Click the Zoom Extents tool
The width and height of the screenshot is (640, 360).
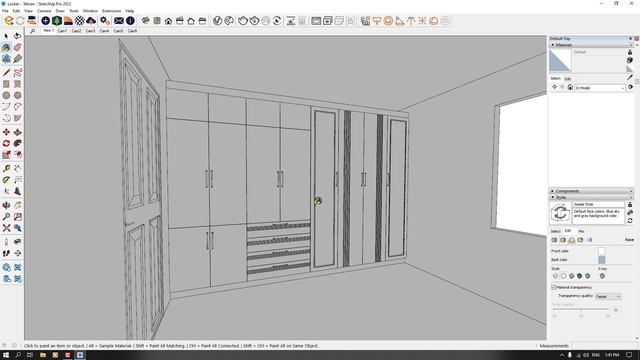click(6, 228)
